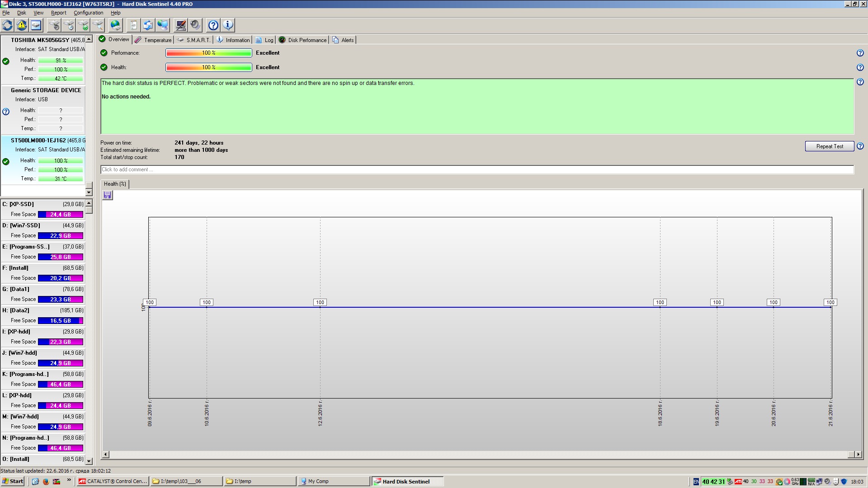Click the help icon beside Health row
Screen dimensions: 868x488
860,67
